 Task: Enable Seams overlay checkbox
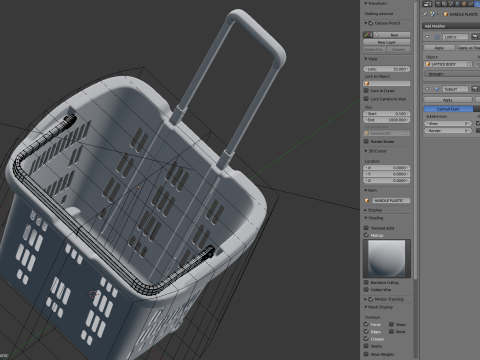click(366, 346)
